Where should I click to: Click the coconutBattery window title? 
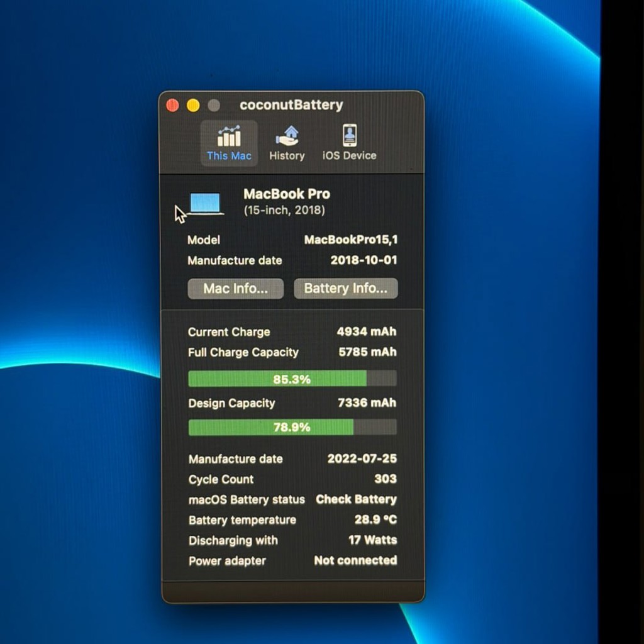point(291,105)
